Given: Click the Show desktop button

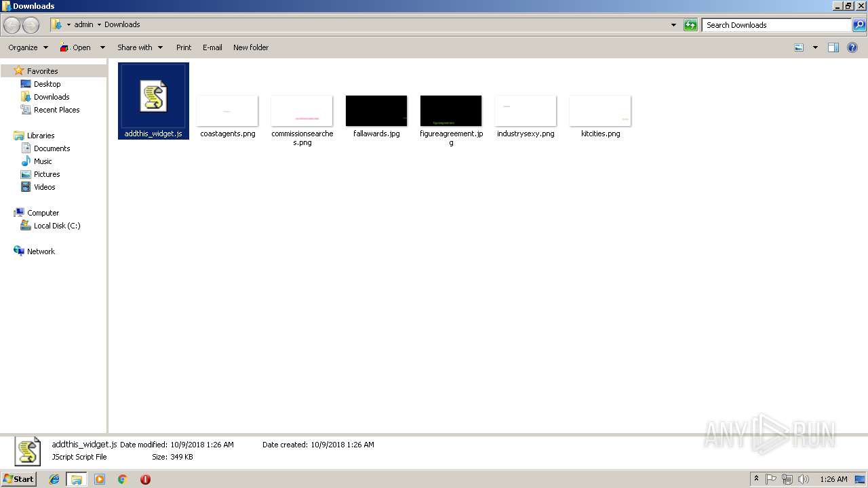Looking at the screenshot, I should pos(861,479).
